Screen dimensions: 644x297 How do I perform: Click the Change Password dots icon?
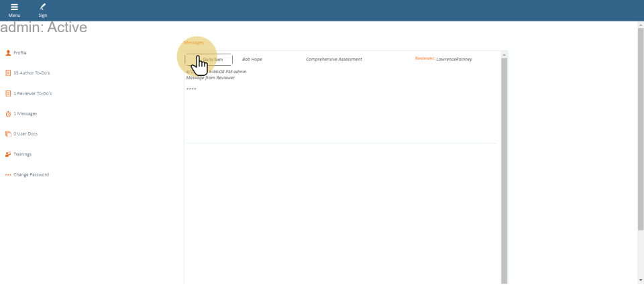tap(8, 175)
